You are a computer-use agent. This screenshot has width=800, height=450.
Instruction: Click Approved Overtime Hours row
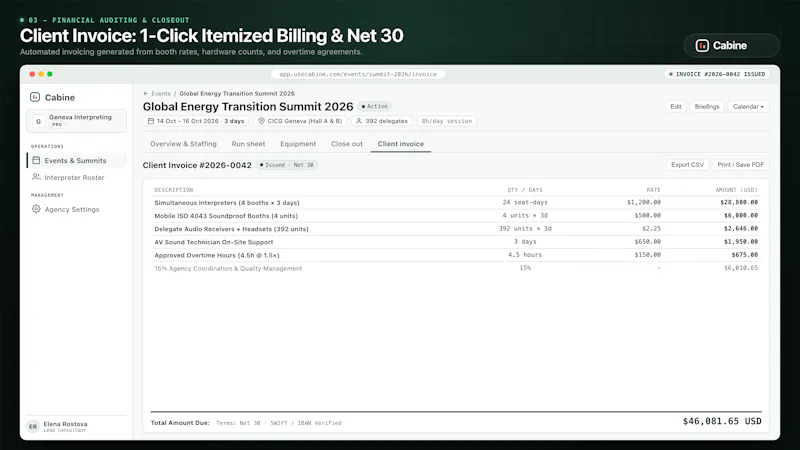coord(456,255)
